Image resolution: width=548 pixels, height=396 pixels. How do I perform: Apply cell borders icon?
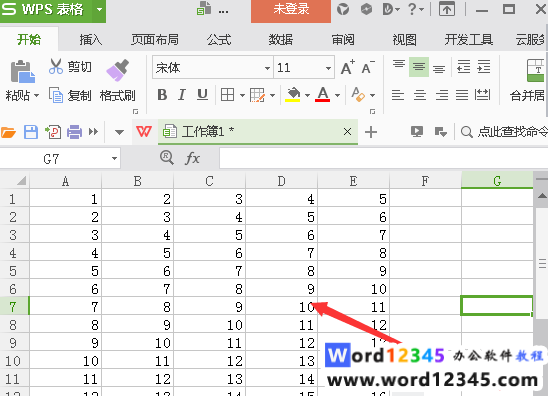click(x=228, y=95)
